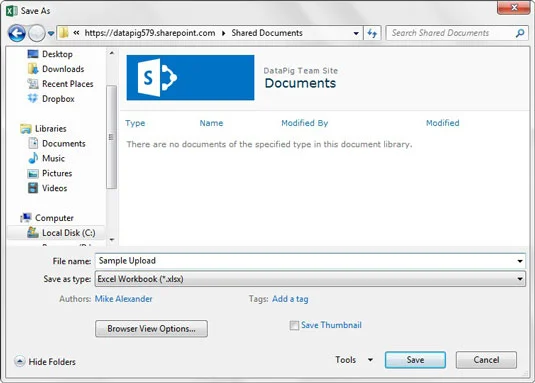Viewport: 535px width, 383px height.
Task: Click the Libraries icon
Action: pos(26,129)
